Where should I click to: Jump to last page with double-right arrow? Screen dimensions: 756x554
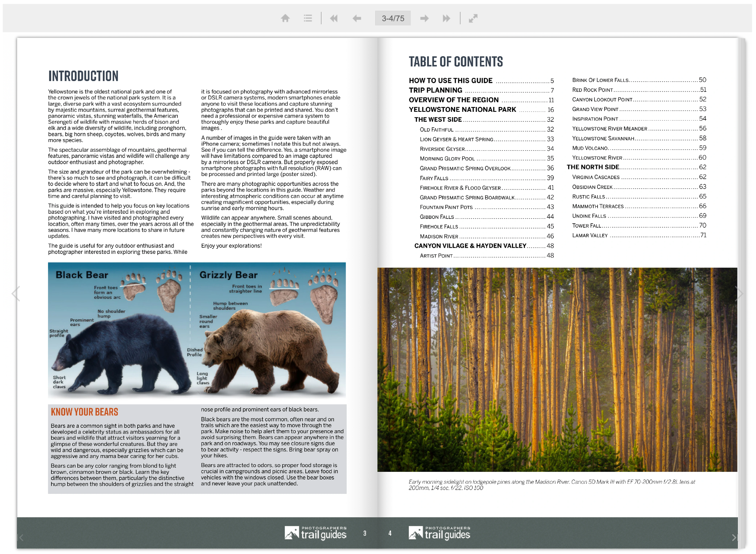[x=447, y=18]
